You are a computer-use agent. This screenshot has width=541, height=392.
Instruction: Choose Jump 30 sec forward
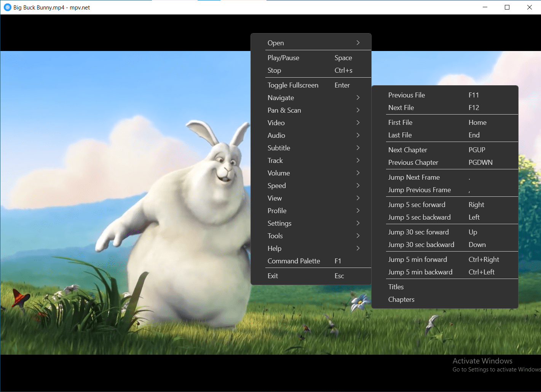[x=445, y=232]
